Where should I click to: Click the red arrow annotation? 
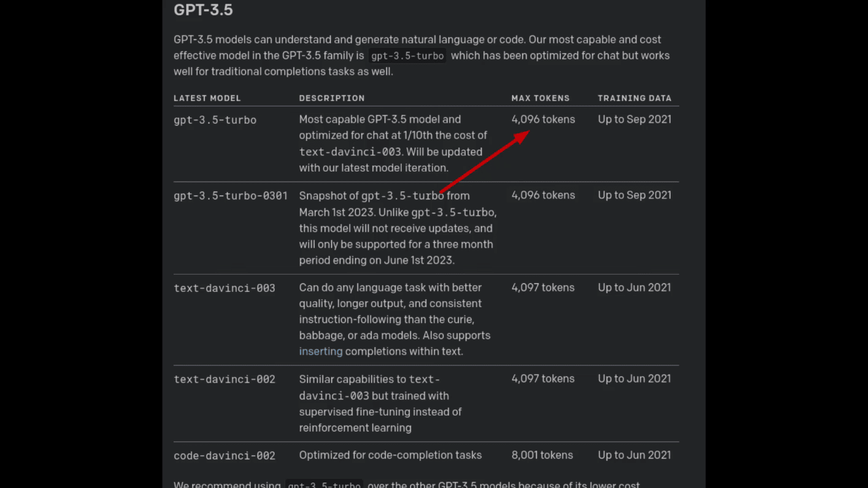(x=485, y=162)
